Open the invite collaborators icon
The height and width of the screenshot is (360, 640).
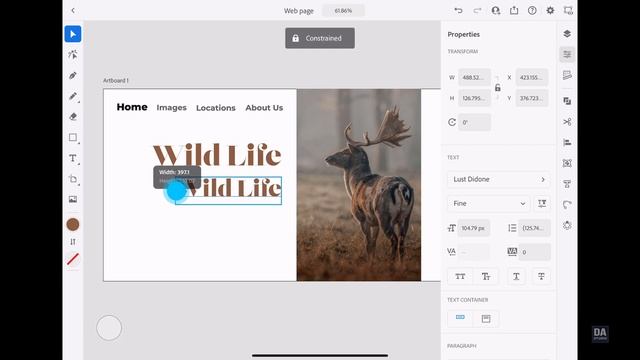[496, 11]
